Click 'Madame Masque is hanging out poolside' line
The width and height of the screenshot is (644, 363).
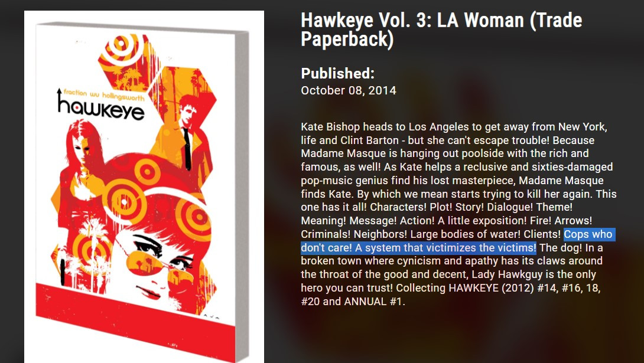coord(404,153)
